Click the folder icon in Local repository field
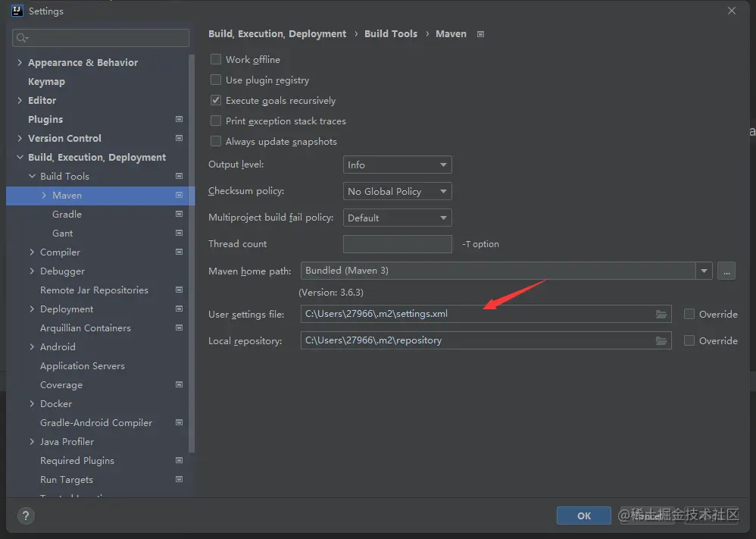The width and height of the screenshot is (756, 539). click(661, 341)
